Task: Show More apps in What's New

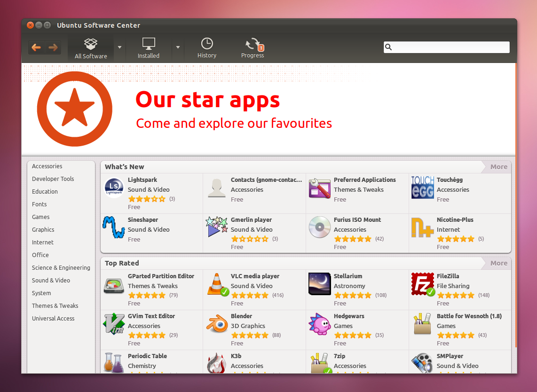Action: (498, 166)
